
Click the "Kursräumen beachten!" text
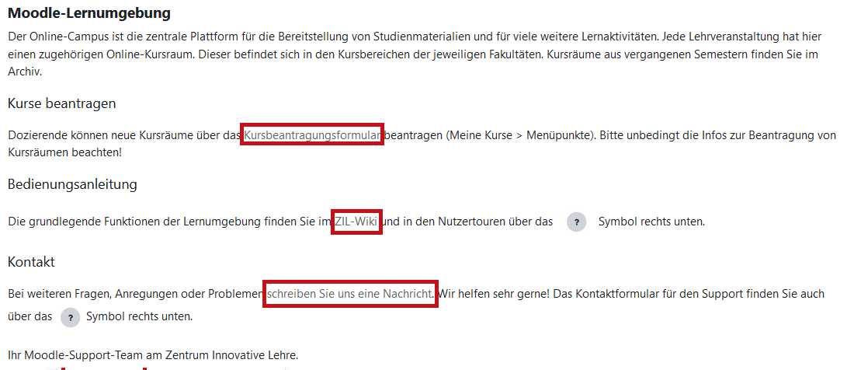click(65, 152)
